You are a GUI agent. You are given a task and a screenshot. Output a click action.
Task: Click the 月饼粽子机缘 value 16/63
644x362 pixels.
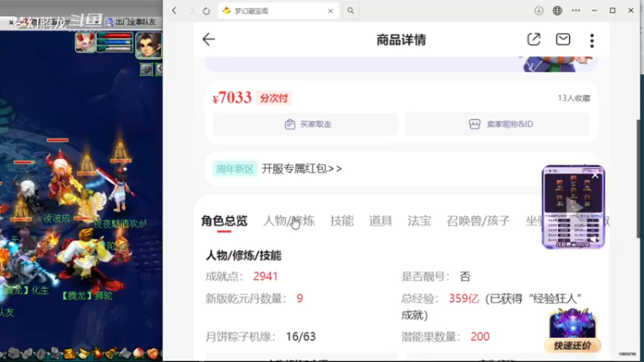(x=300, y=336)
